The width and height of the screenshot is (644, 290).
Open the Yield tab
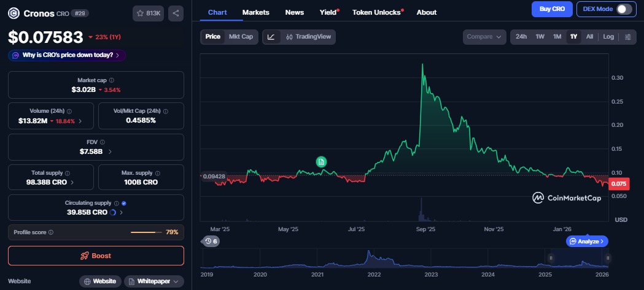328,12
